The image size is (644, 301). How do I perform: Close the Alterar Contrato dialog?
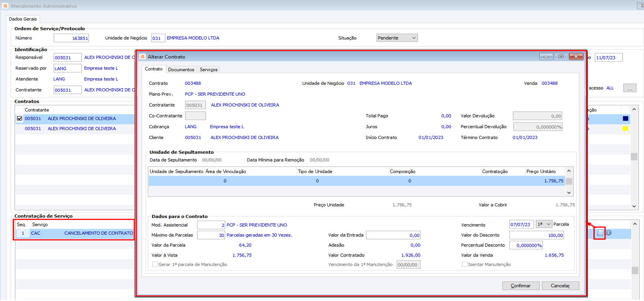tap(576, 57)
